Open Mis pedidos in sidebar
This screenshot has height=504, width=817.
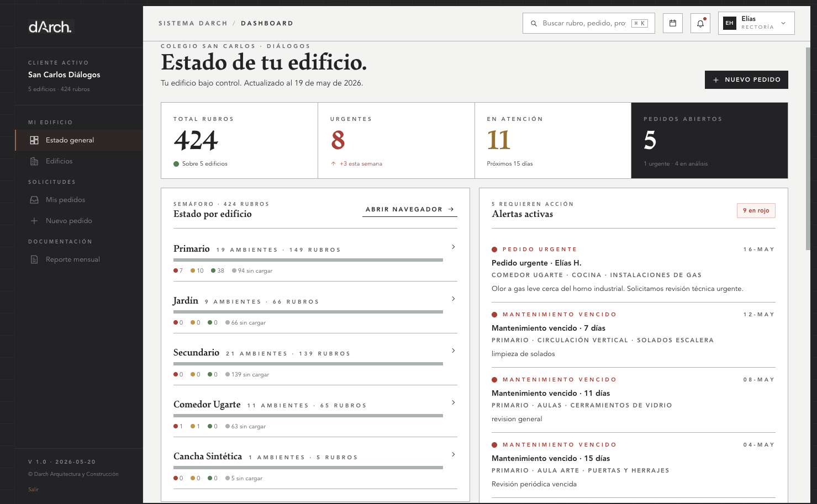pos(79,200)
